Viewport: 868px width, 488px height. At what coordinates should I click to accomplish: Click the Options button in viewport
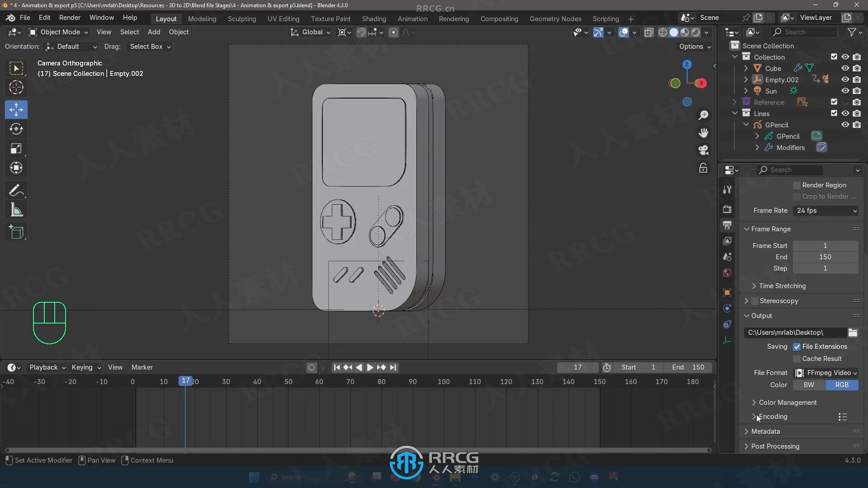pos(694,47)
